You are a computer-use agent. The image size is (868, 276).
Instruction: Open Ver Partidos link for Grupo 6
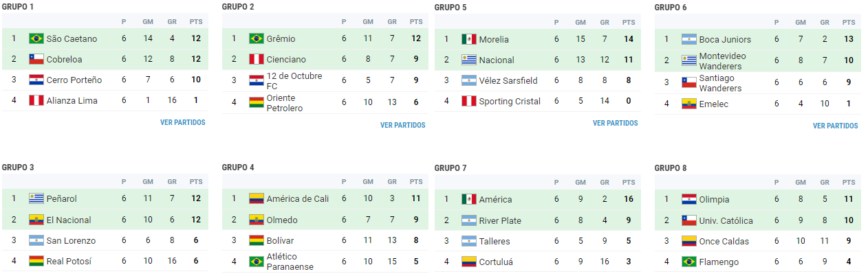click(x=835, y=126)
